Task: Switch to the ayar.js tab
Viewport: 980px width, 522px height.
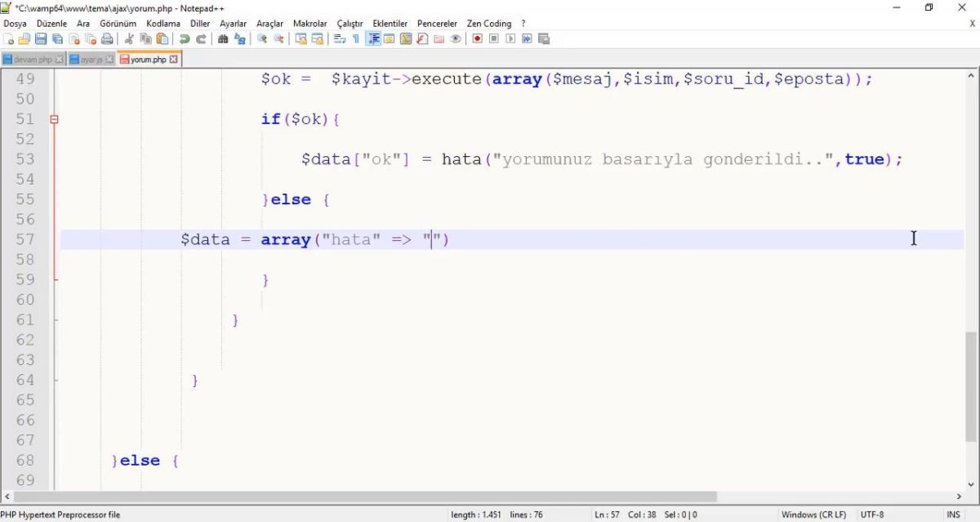Action: (x=91, y=60)
